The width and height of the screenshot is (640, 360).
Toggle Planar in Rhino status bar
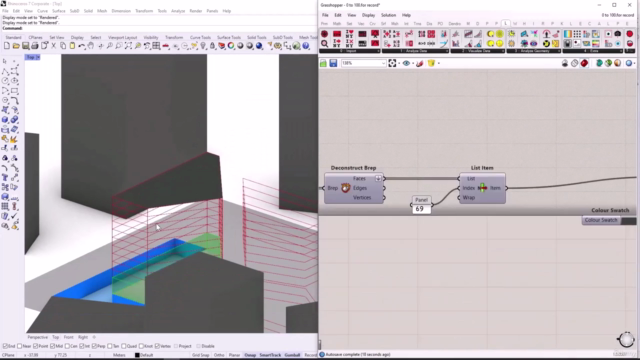pos(234,355)
